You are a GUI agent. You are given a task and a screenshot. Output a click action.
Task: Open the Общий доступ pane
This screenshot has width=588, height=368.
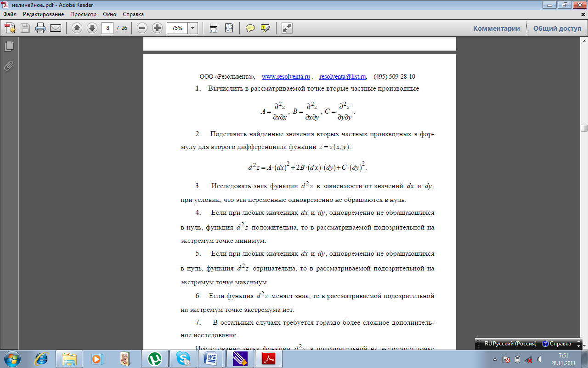click(x=557, y=28)
